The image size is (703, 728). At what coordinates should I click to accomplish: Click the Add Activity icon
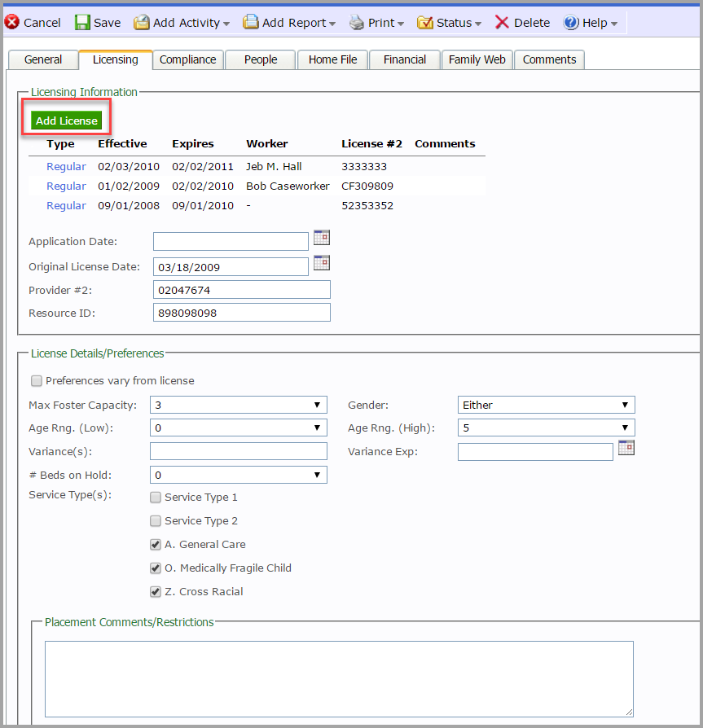point(142,22)
